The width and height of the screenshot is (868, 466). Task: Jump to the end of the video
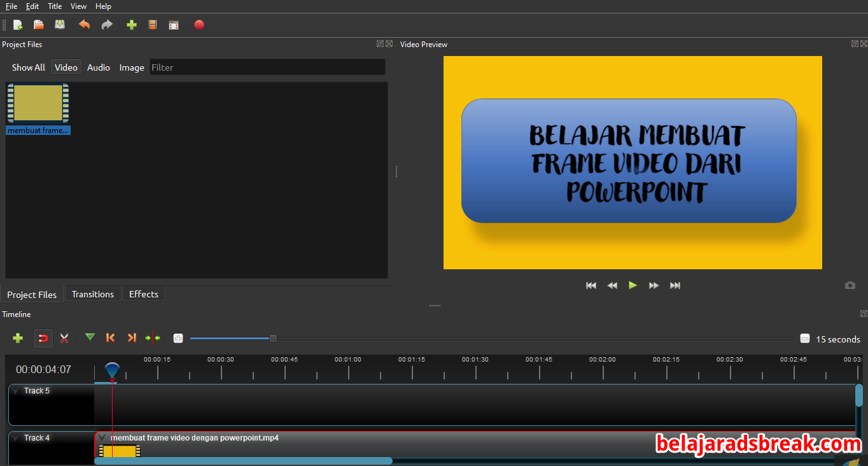pos(675,285)
